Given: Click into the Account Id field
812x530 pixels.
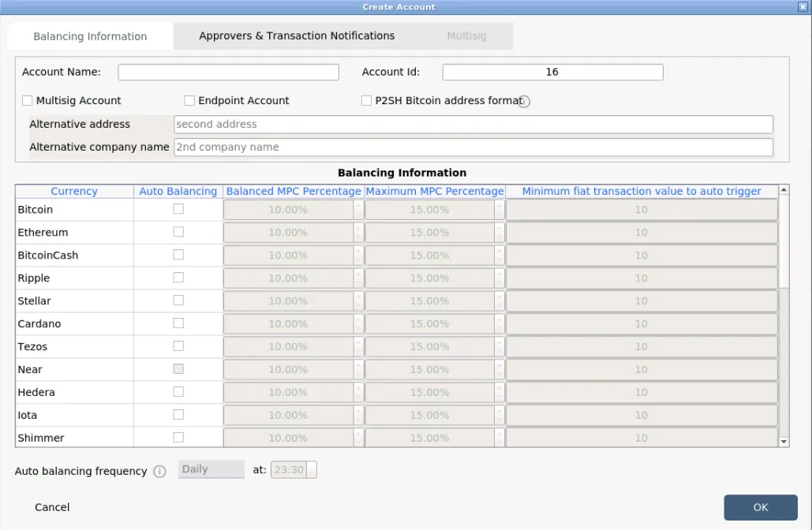Looking at the screenshot, I should (x=552, y=72).
